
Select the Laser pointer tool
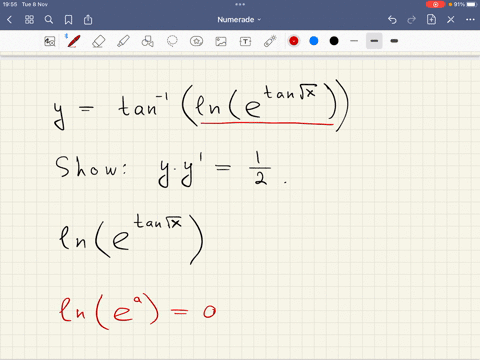point(270,41)
